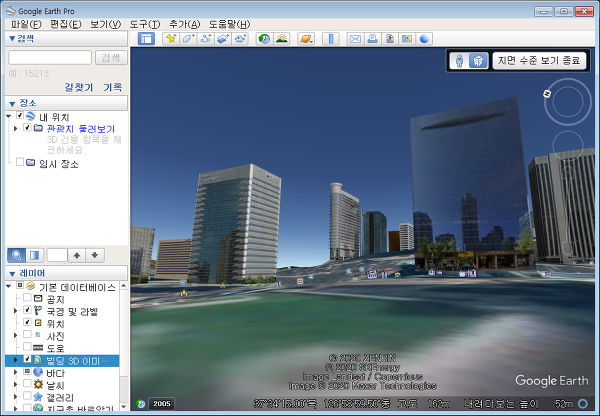Click the layers panel scrollbar down arrow
This screenshot has width=600, height=416.
tap(124, 406)
